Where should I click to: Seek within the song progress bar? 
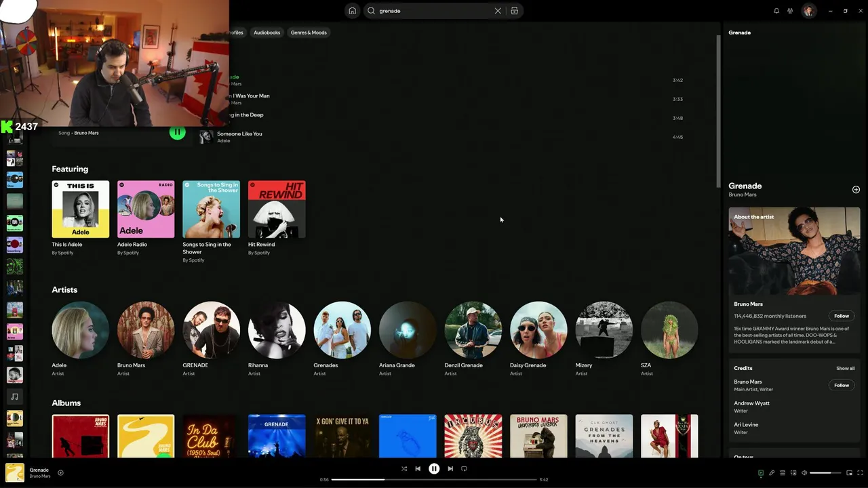pyautogui.click(x=434, y=479)
